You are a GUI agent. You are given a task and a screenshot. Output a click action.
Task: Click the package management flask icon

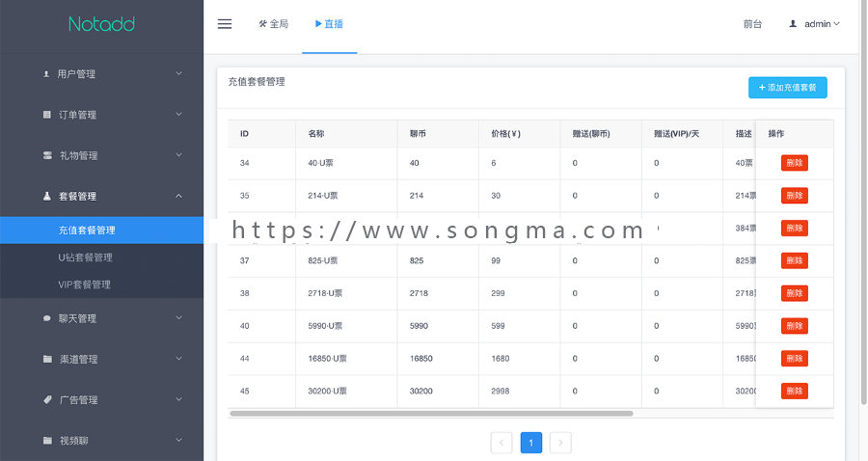tap(47, 196)
